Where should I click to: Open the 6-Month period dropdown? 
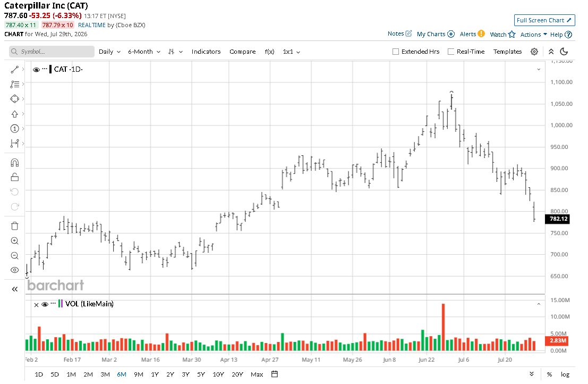pyautogui.click(x=144, y=52)
